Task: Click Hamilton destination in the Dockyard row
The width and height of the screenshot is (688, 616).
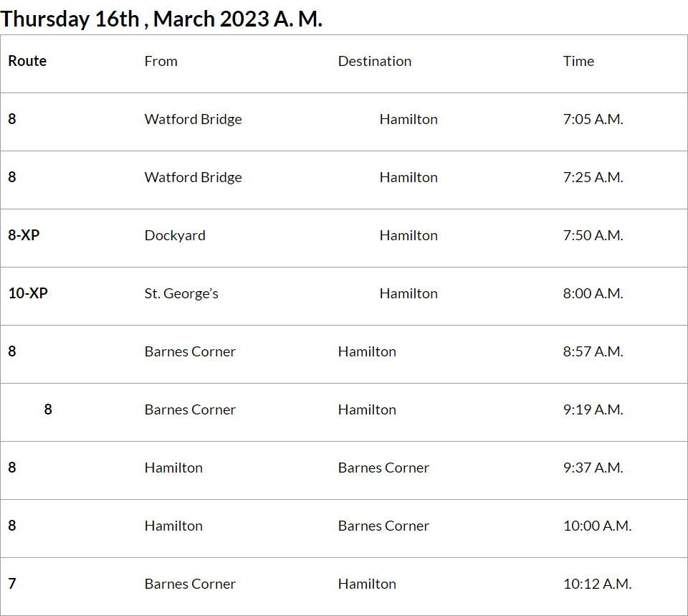Action: [408, 236]
